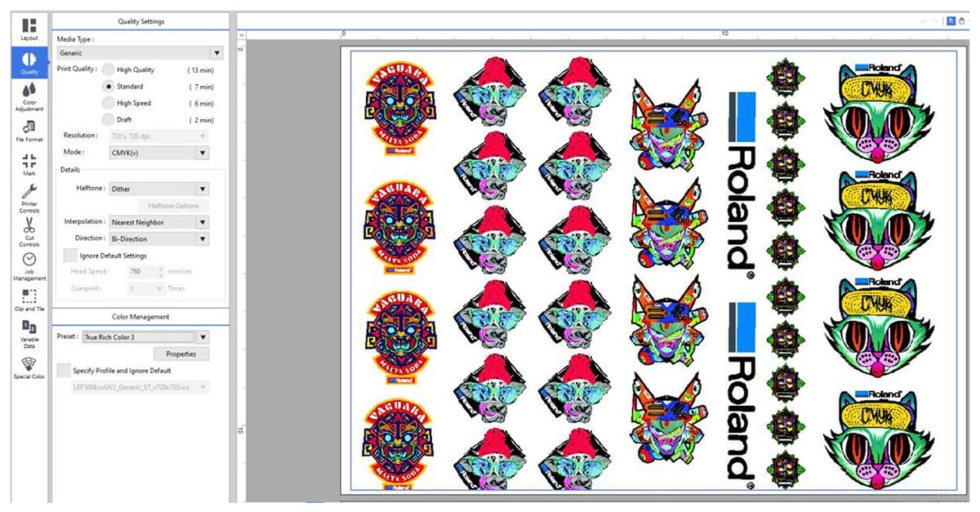This screenshot has width=980, height=512.
Task: Open the Mark settings icon
Action: click(x=29, y=164)
